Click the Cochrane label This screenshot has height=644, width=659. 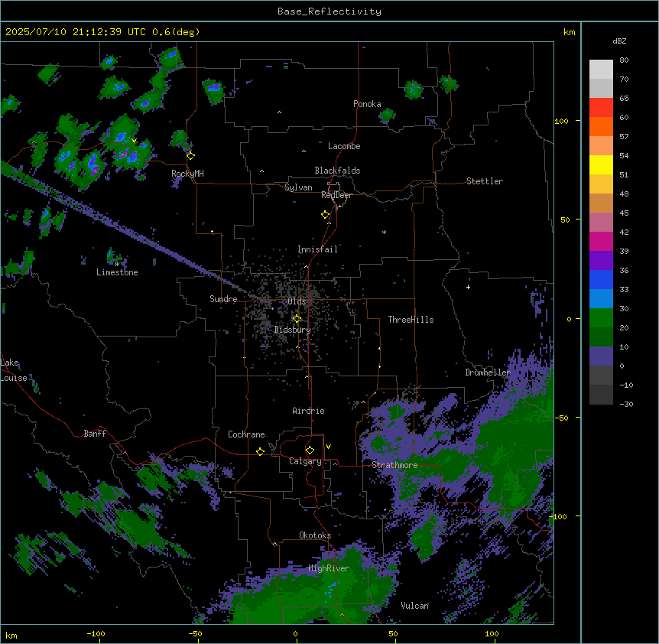pyautogui.click(x=246, y=434)
